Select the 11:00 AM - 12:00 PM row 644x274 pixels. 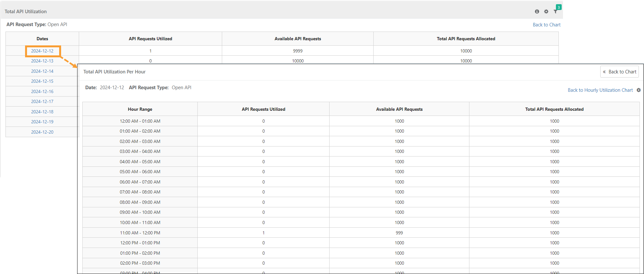click(x=140, y=233)
